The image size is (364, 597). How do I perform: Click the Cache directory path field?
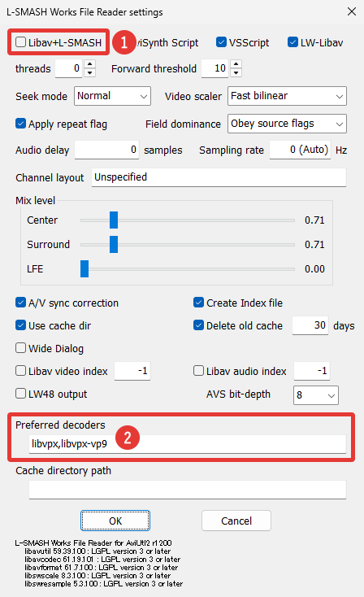[x=188, y=490]
